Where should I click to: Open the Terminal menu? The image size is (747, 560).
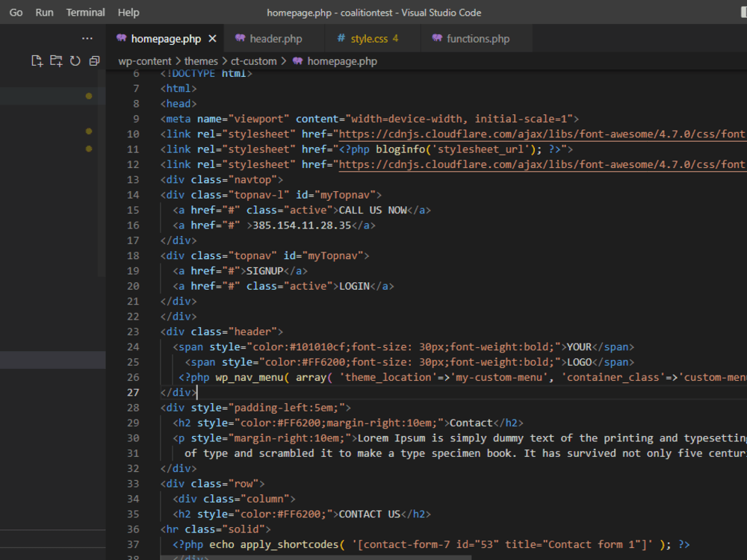85,13
